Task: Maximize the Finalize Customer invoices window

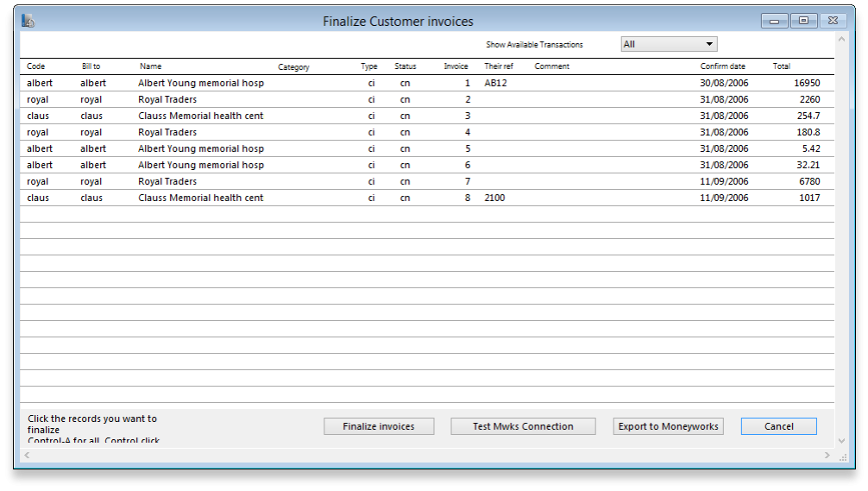Action: point(803,21)
